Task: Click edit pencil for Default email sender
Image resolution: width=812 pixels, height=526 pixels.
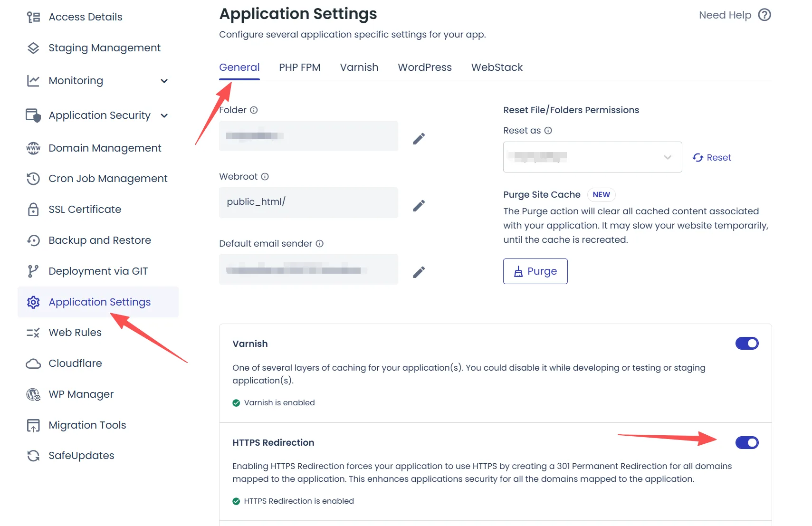Action: pyautogui.click(x=419, y=272)
